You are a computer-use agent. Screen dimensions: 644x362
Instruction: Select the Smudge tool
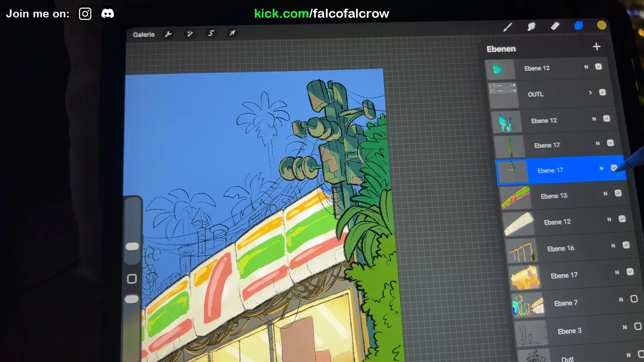531,27
